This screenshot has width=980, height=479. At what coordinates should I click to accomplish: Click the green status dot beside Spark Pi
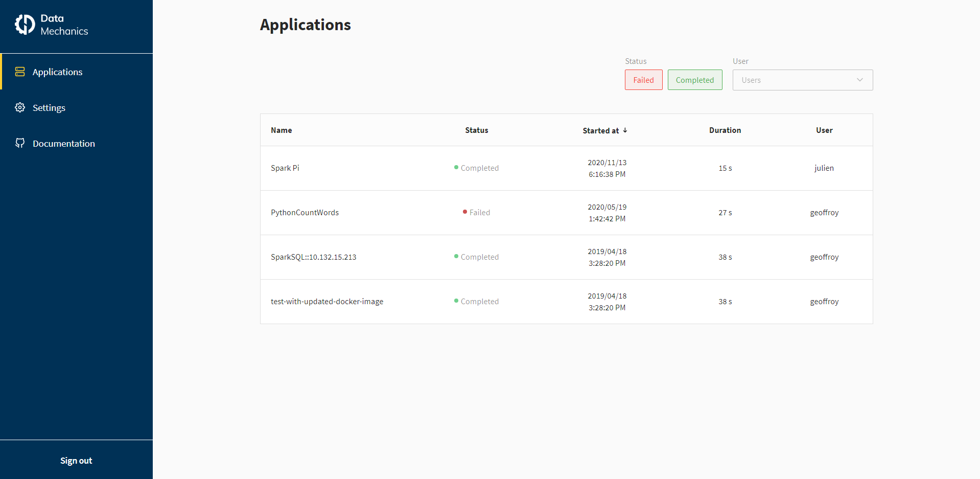pyautogui.click(x=456, y=167)
